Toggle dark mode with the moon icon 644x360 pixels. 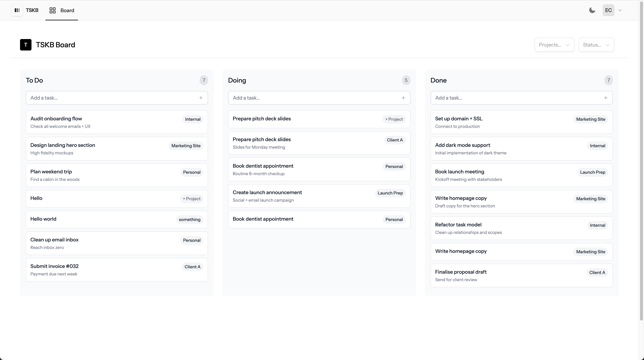[x=592, y=10]
